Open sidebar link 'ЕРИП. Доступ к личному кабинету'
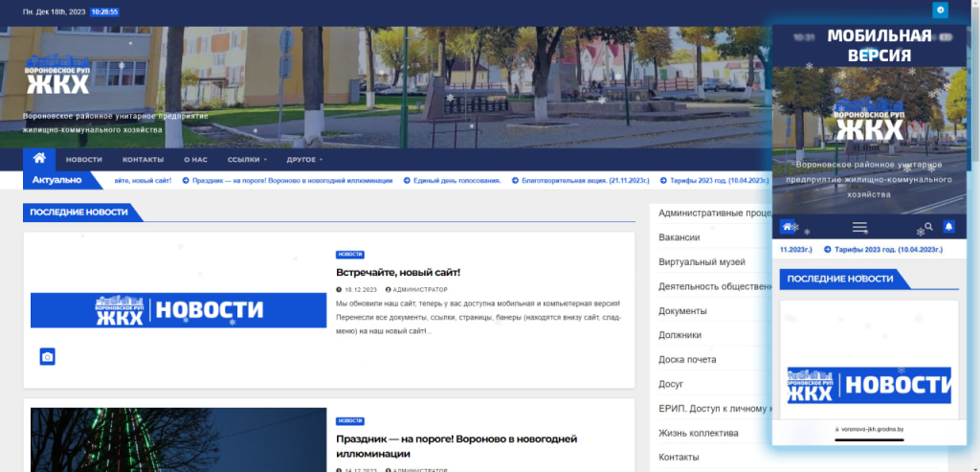980x472 pixels. point(715,408)
